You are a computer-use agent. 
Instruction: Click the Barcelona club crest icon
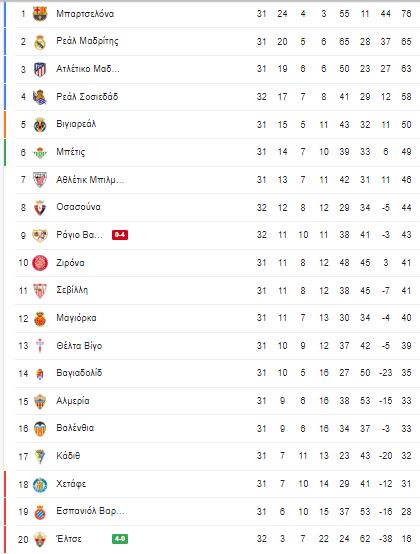40,14
